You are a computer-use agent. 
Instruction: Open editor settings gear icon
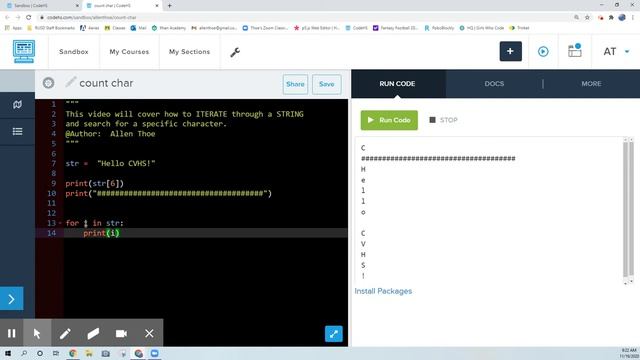click(x=48, y=83)
